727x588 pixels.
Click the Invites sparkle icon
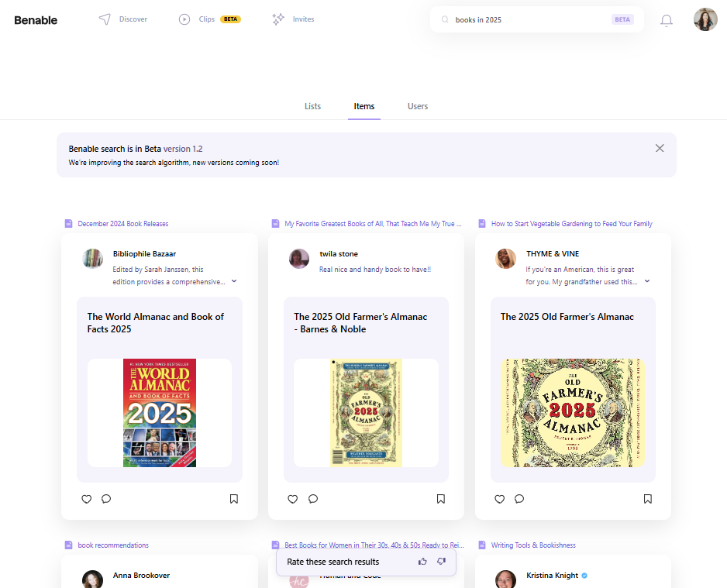point(278,19)
